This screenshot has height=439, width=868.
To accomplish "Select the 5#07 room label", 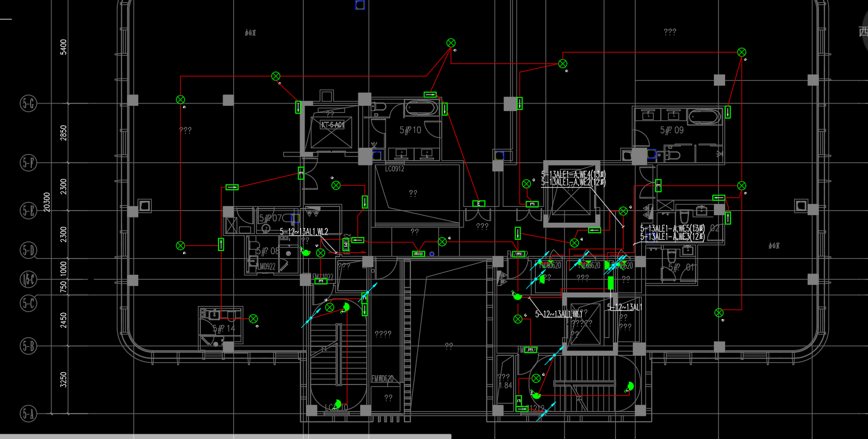I will 270,219.
